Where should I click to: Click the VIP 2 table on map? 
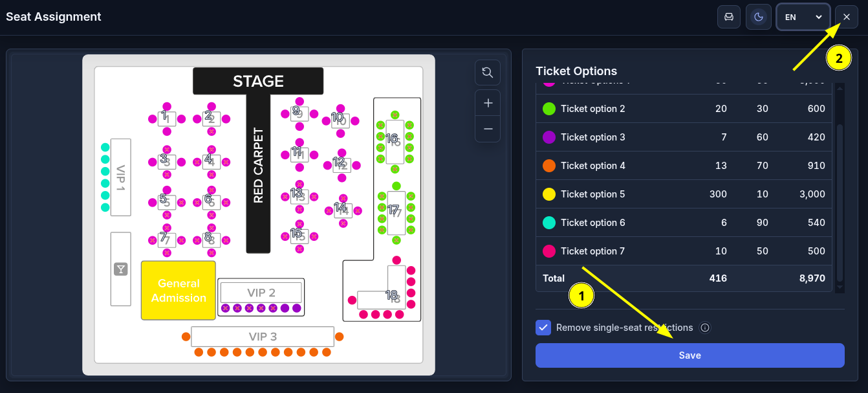point(261,293)
